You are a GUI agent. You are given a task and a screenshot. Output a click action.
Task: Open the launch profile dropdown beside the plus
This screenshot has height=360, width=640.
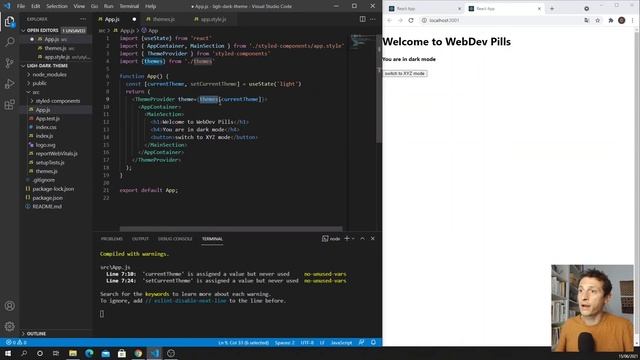[353, 238]
